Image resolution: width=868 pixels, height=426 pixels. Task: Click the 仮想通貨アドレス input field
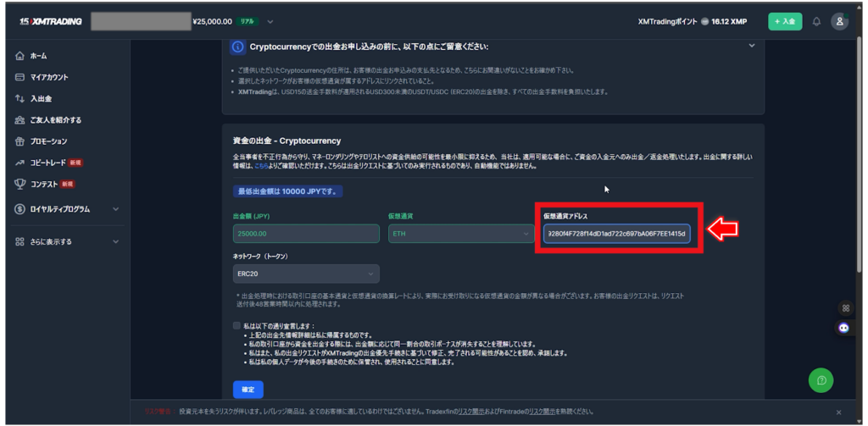[617, 234]
